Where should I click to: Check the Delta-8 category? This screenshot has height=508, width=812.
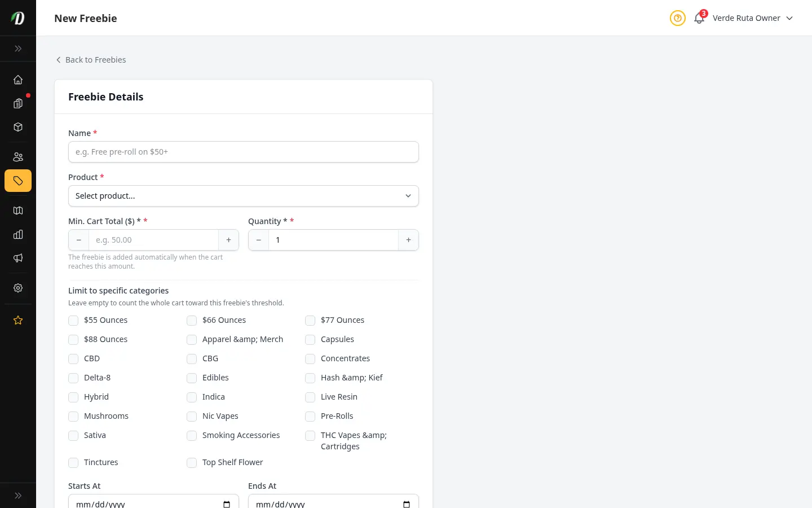[73, 378]
